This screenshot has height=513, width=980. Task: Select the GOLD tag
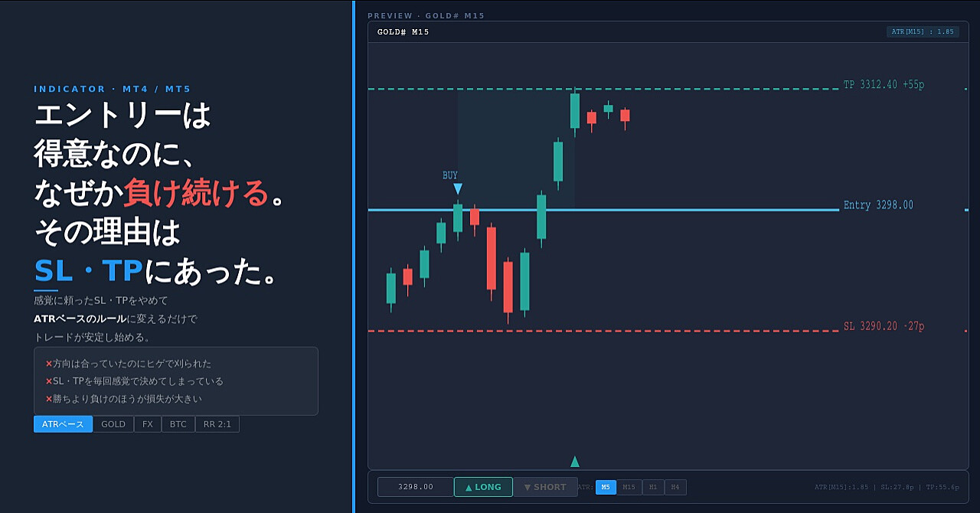tap(113, 424)
